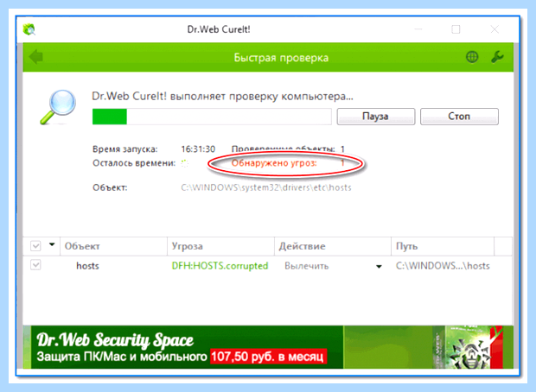Click the green back arrow icon
This screenshot has height=392, width=536.
(36, 57)
